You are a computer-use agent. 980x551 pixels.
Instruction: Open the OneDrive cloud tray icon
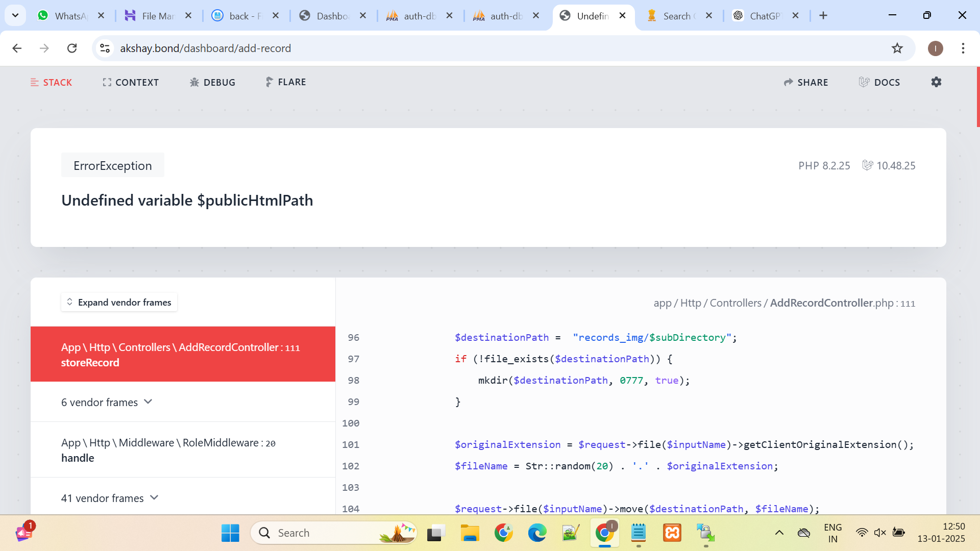point(804,533)
